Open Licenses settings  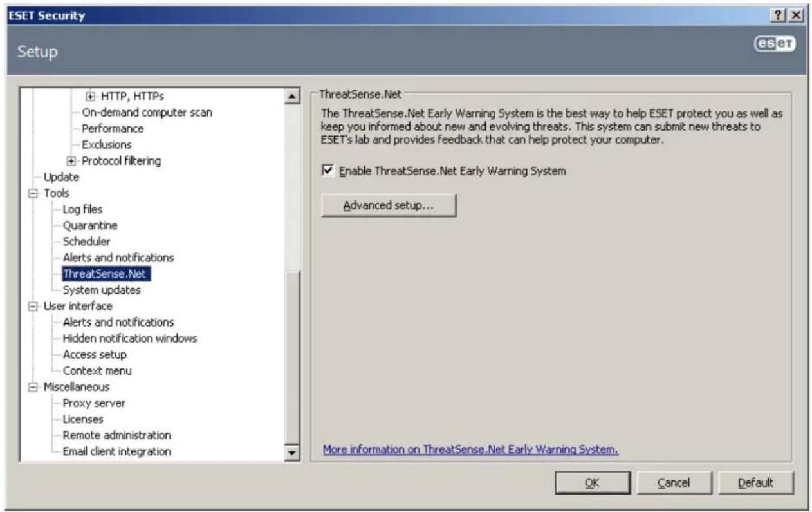[83, 419]
